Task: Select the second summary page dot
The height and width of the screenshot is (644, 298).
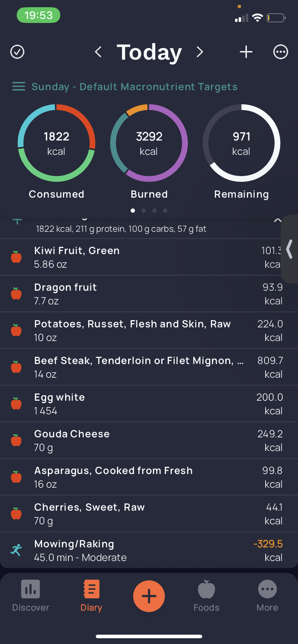Action: (144, 211)
